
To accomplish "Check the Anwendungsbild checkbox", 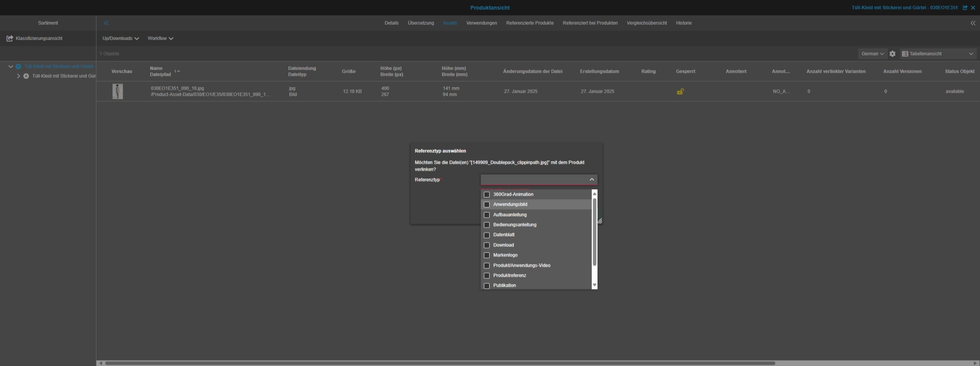I will (487, 205).
